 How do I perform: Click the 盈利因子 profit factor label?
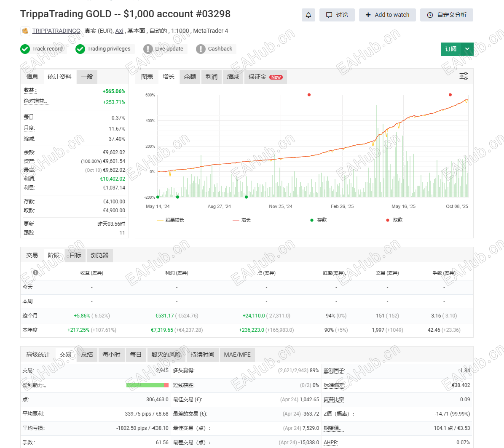point(334,371)
